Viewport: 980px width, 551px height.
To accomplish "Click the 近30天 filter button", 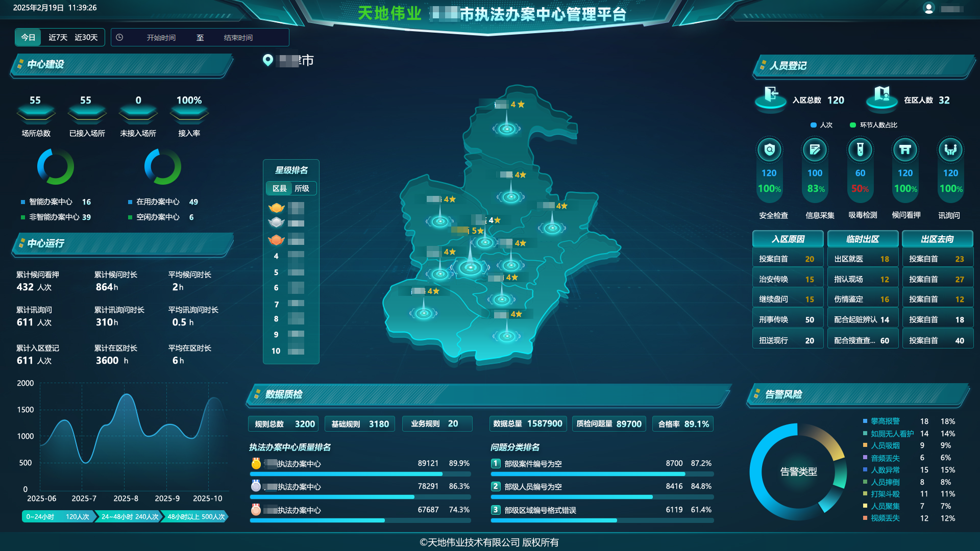I will coord(86,37).
